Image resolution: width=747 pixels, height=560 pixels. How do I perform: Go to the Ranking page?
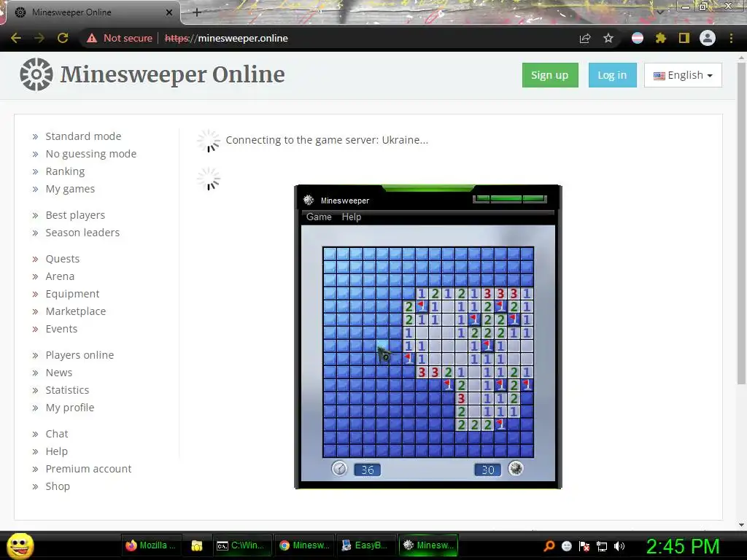point(65,171)
